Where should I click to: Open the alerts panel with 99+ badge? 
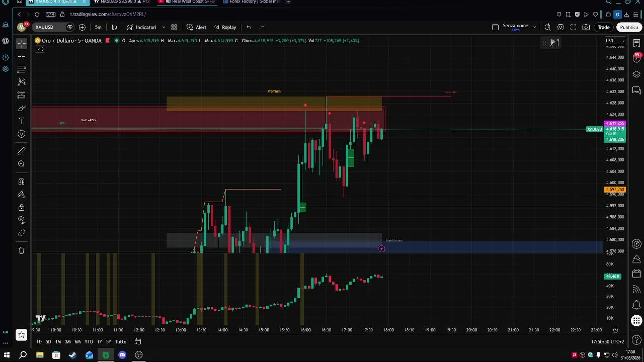(636, 58)
